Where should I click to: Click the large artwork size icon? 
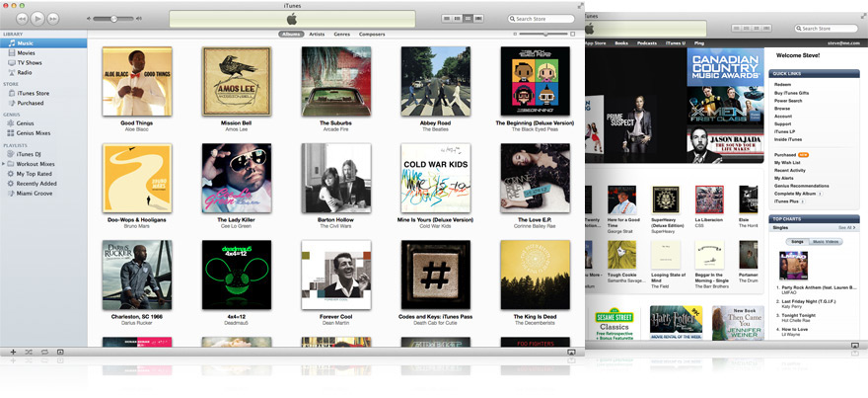572,35
